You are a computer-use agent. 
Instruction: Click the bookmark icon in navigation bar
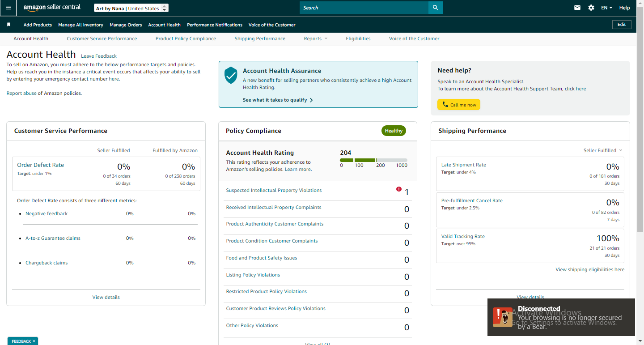pos(9,25)
